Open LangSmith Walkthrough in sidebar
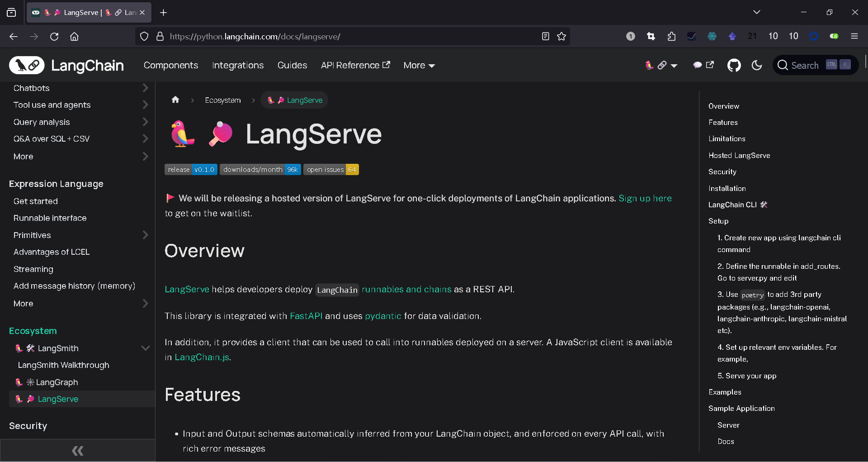868x462 pixels. pos(63,365)
